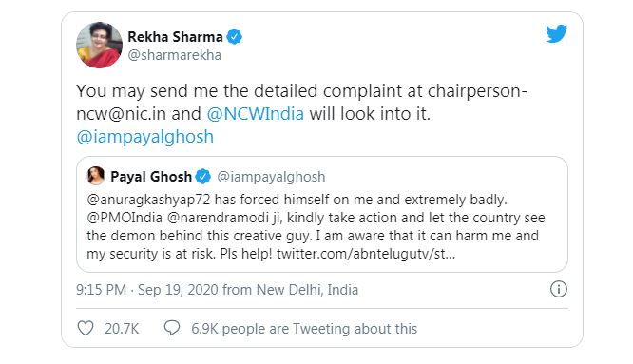Open Payal Ghosh's small avatar

(96, 176)
